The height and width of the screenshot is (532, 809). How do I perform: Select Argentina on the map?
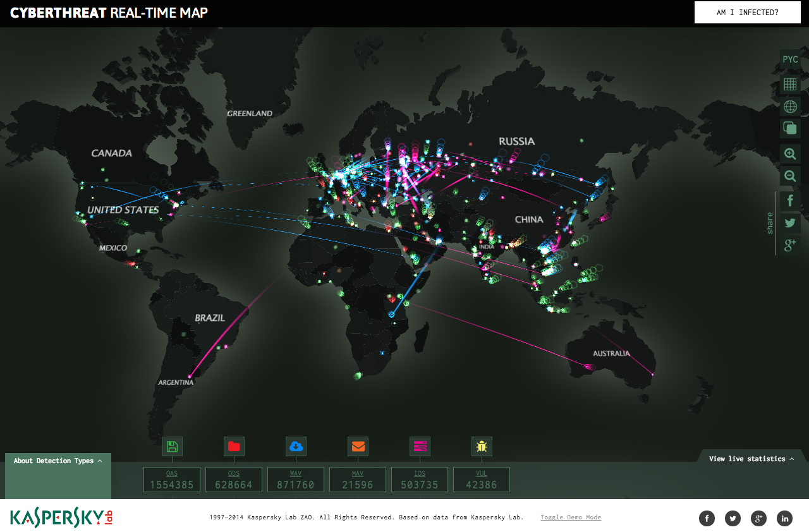[x=176, y=382]
